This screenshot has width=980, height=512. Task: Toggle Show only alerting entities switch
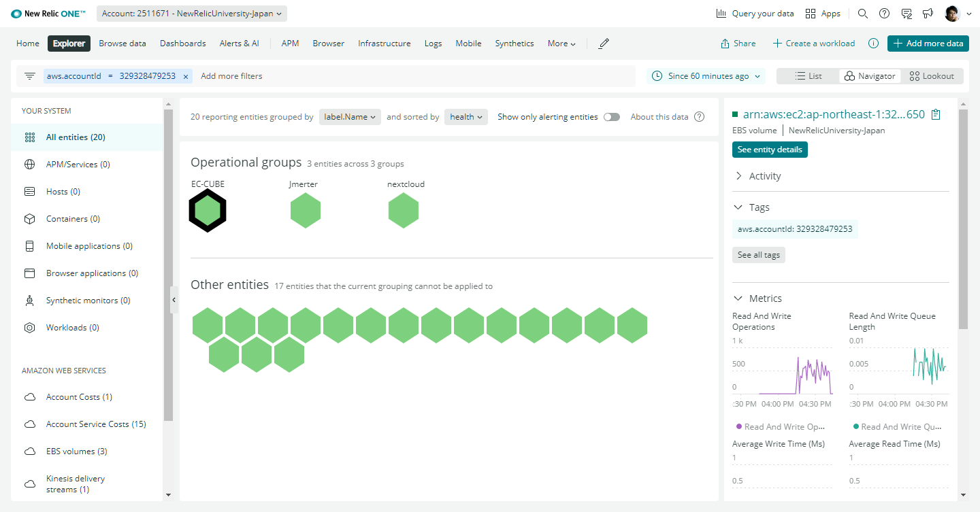pos(612,117)
